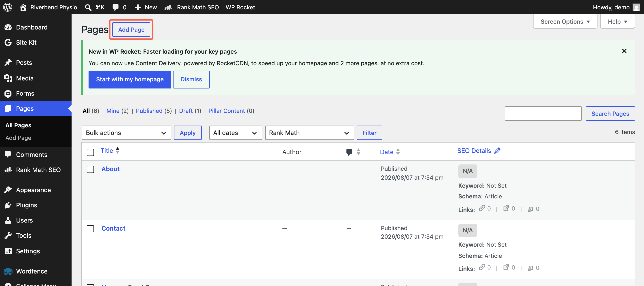Screen dimensions: 644x286
Task: Click the Settings sliders icon
Action: (x=8, y=251)
